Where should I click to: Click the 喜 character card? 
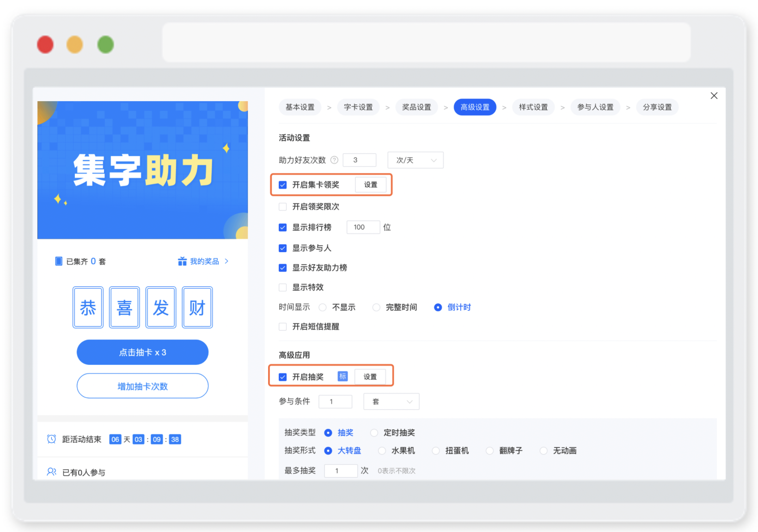pyautogui.click(x=124, y=308)
